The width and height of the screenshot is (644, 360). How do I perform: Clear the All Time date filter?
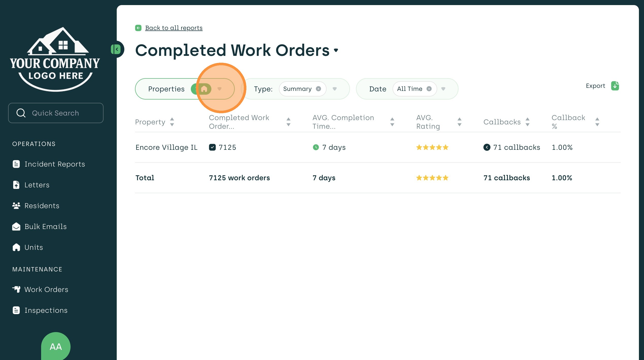[x=429, y=89]
